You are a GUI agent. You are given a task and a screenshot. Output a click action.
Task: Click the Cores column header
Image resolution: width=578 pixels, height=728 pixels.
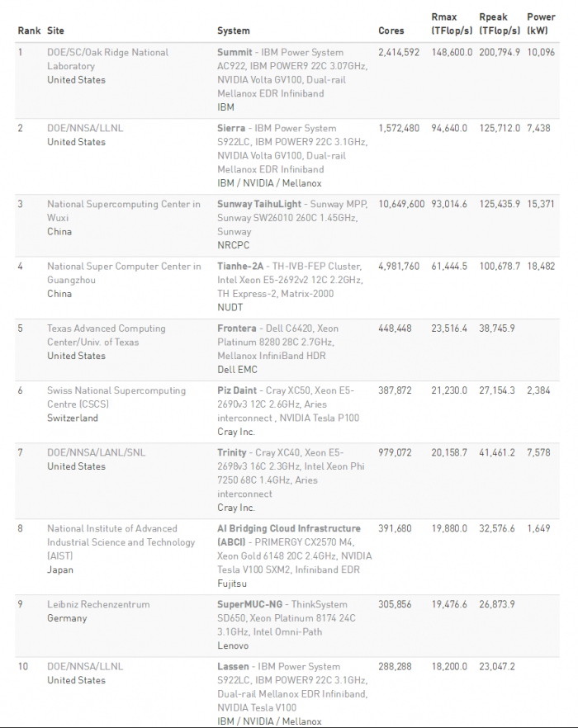point(391,31)
